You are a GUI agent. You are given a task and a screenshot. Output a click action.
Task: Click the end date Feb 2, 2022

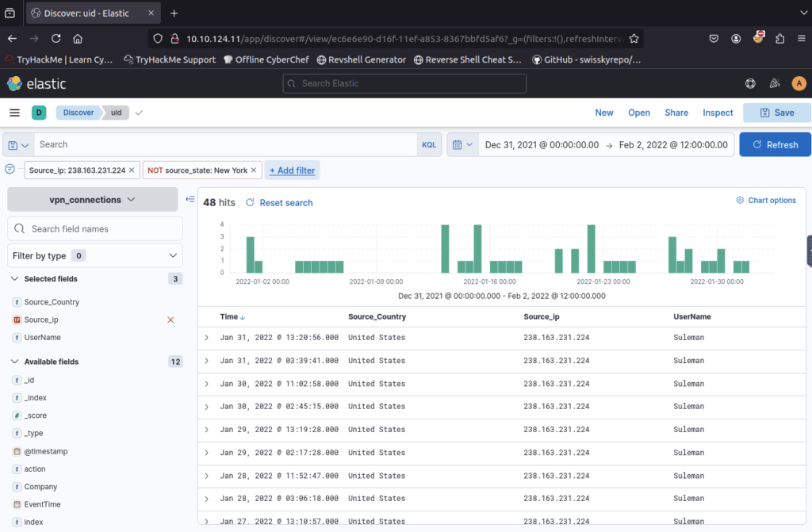point(673,144)
